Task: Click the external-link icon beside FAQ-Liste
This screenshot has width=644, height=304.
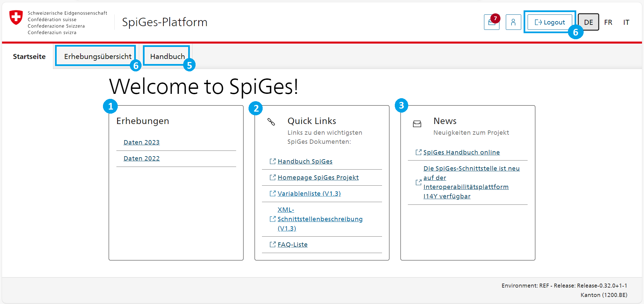Action: click(x=273, y=244)
